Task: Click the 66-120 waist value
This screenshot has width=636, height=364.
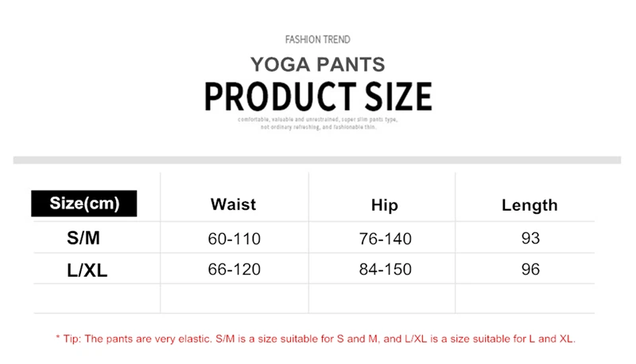Action: pos(234,269)
